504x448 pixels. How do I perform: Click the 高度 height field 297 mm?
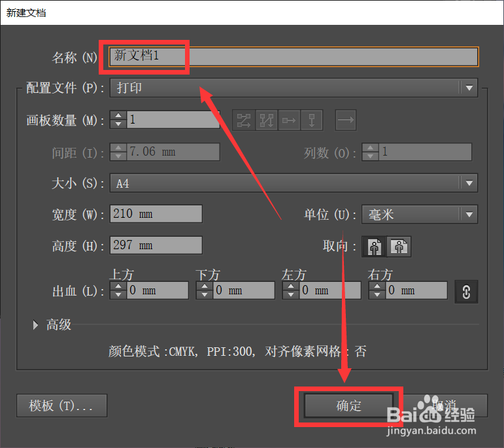pyautogui.click(x=156, y=245)
